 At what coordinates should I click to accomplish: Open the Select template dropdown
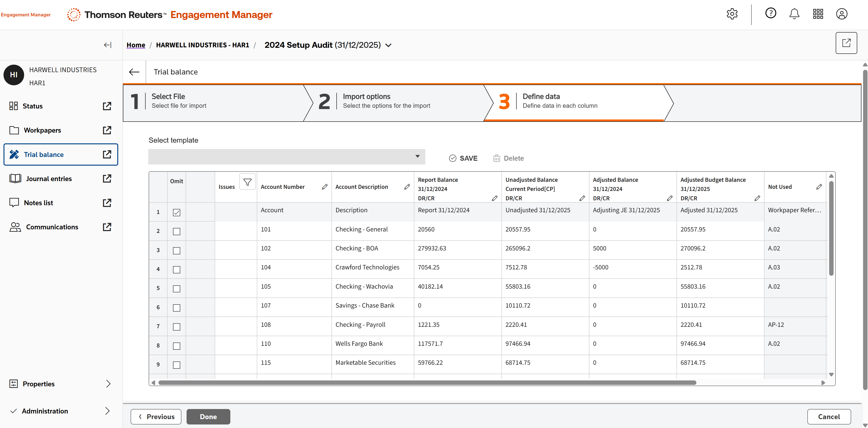point(287,156)
